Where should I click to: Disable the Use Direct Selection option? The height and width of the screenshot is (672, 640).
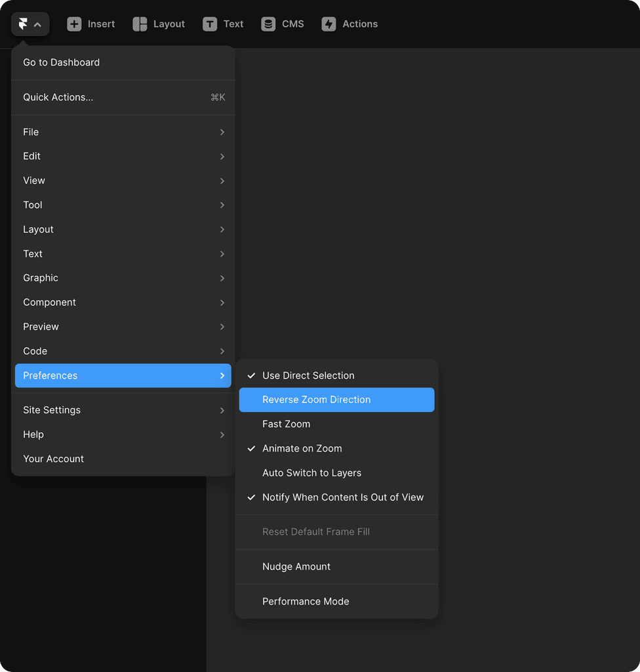click(x=308, y=375)
